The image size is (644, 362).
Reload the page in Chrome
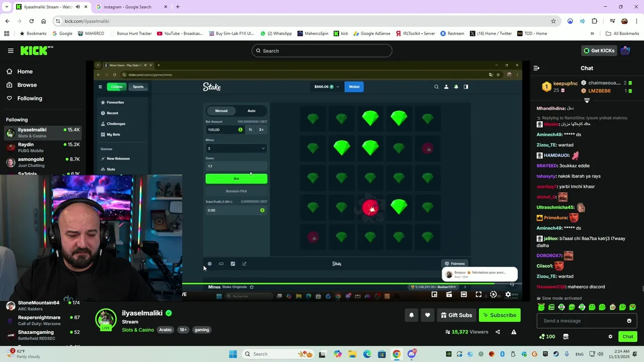(x=31, y=21)
